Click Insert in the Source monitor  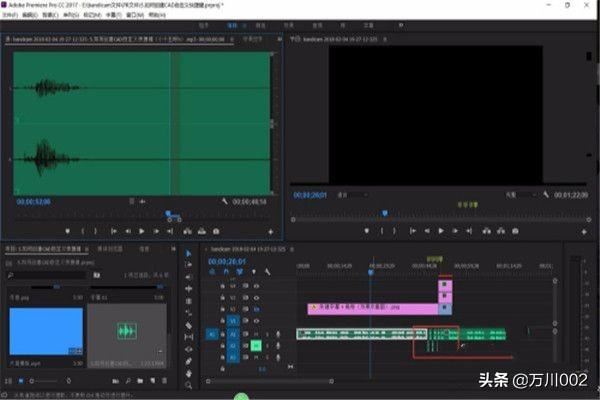(187, 231)
